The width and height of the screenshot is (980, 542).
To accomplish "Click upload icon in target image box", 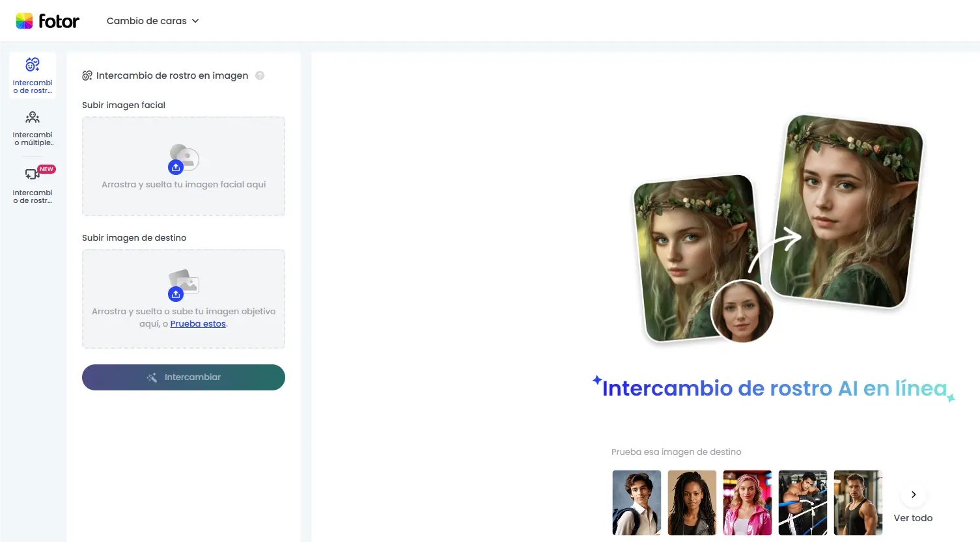I will [x=176, y=294].
